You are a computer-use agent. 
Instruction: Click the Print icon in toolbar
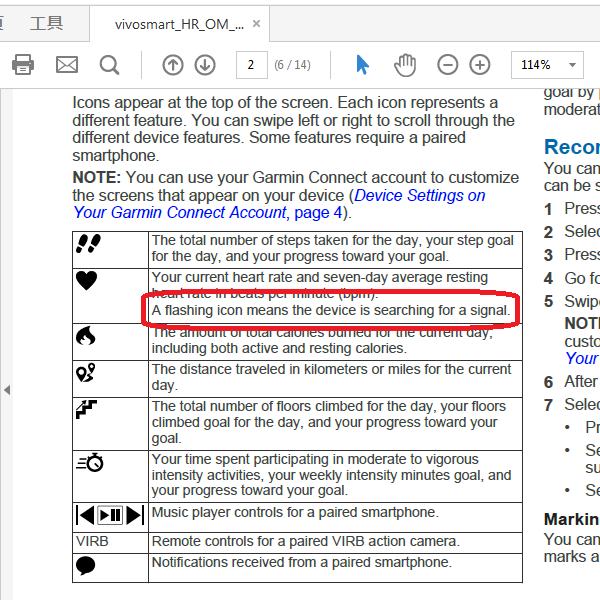(x=23, y=64)
